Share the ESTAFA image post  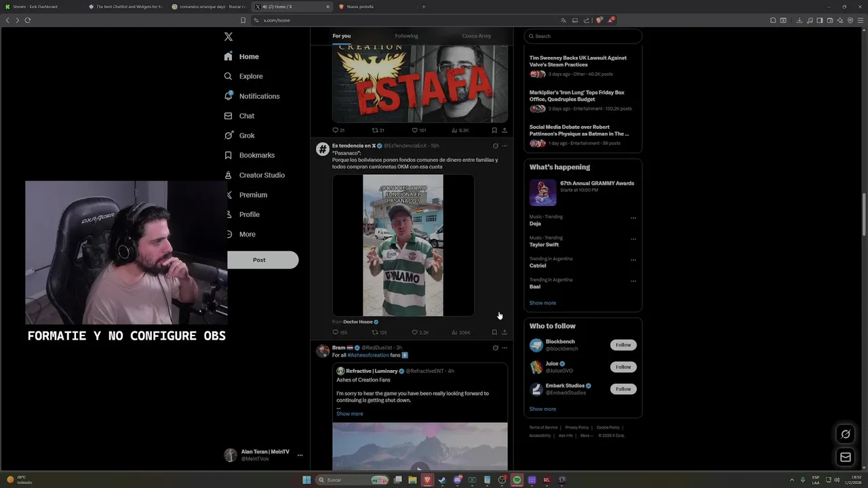[x=505, y=130]
